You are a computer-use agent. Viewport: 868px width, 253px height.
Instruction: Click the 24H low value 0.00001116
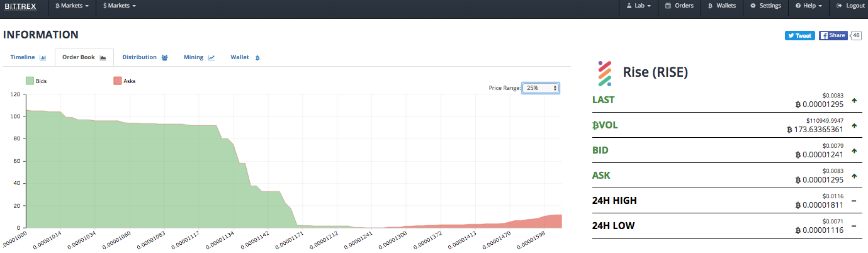(820, 230)
